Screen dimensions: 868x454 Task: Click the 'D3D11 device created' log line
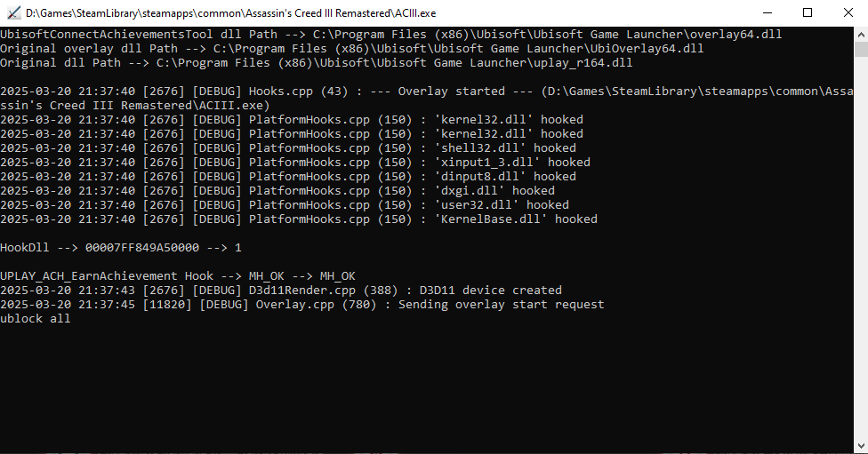(281, 291)
